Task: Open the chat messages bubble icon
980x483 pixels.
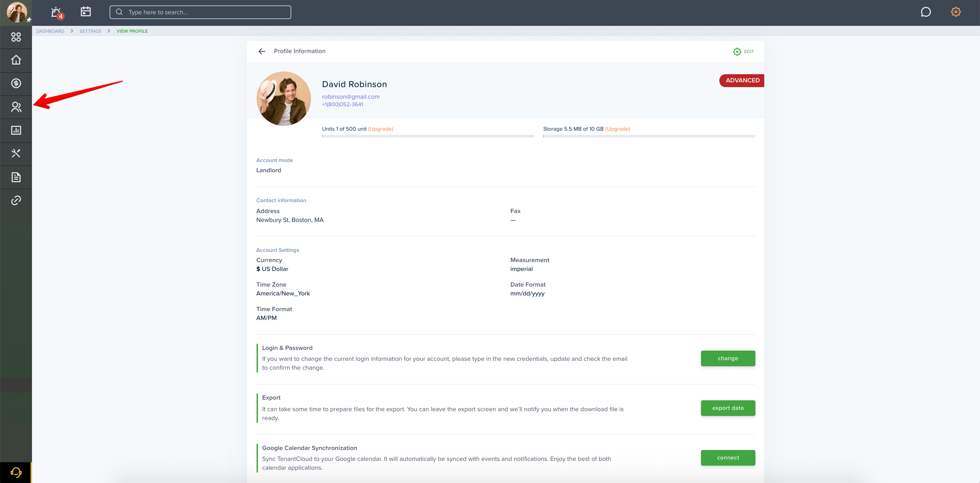Action: (926, 12)
